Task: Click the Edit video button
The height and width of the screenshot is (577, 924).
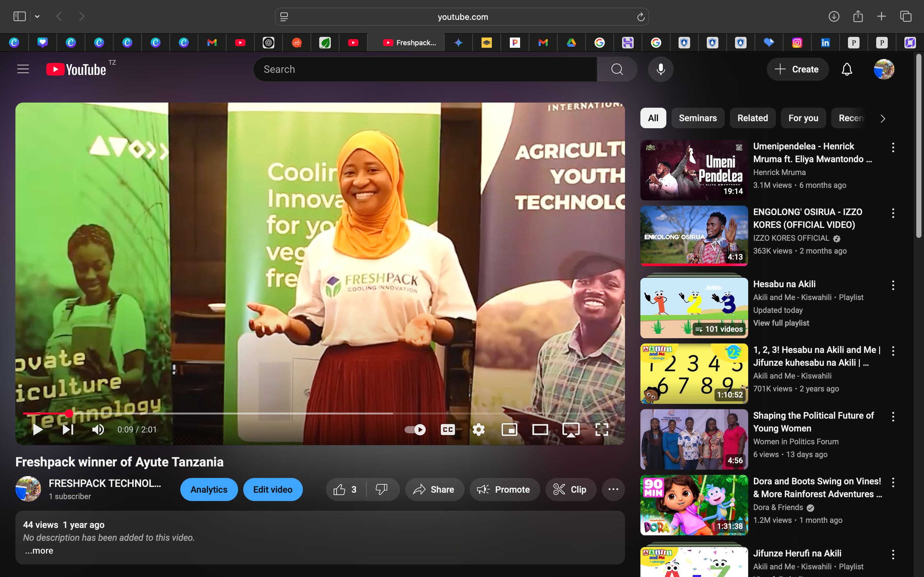Action: coord(273,490)
